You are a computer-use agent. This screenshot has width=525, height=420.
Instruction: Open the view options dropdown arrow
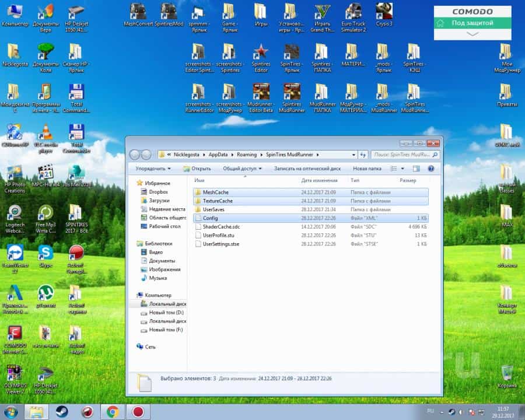point(403,169)
